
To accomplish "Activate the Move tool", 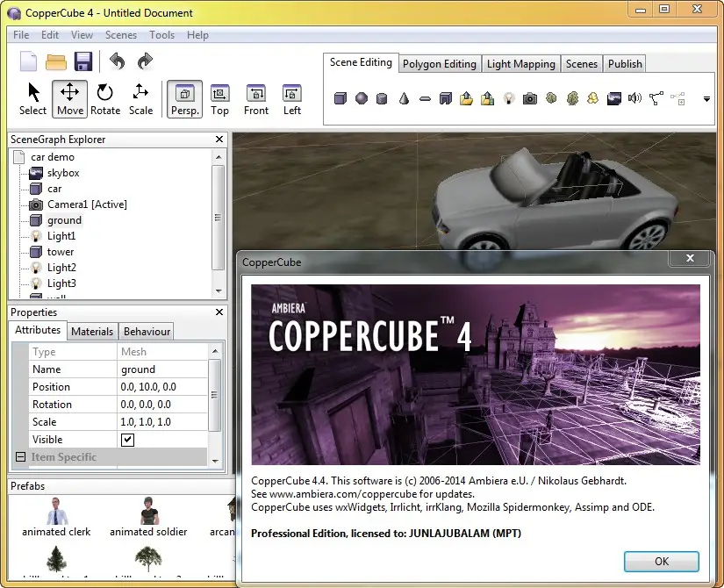I will point(69,99).
